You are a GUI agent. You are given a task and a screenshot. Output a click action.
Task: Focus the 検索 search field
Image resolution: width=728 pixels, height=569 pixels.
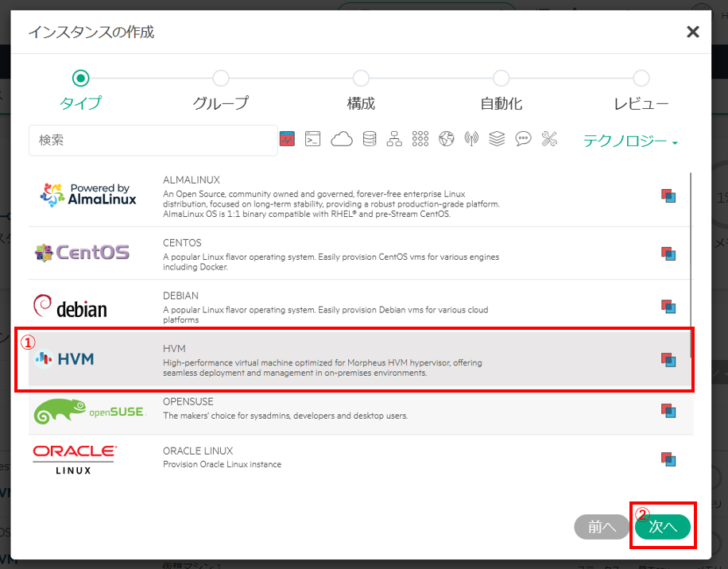(153, 140)
